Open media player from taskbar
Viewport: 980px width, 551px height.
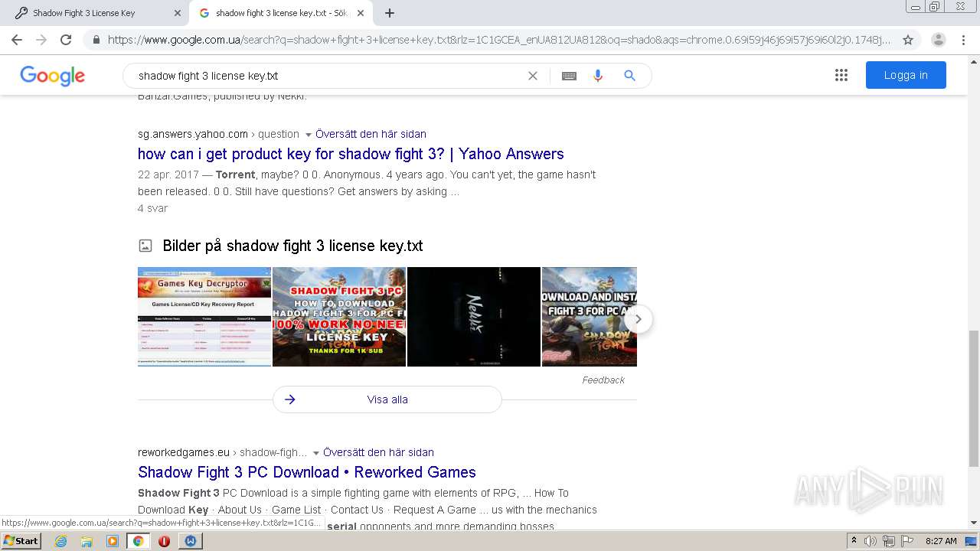(x=113, y=541)
